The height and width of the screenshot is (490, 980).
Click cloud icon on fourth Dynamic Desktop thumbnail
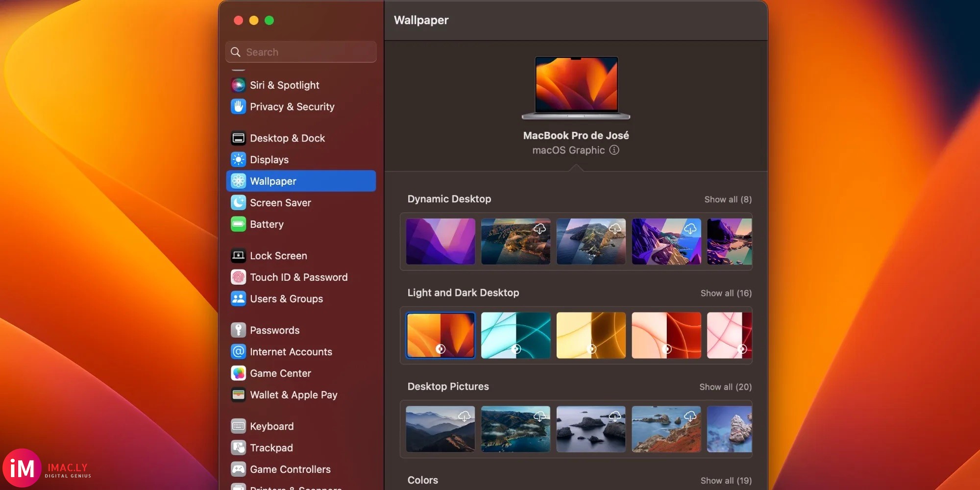[690, 228]
